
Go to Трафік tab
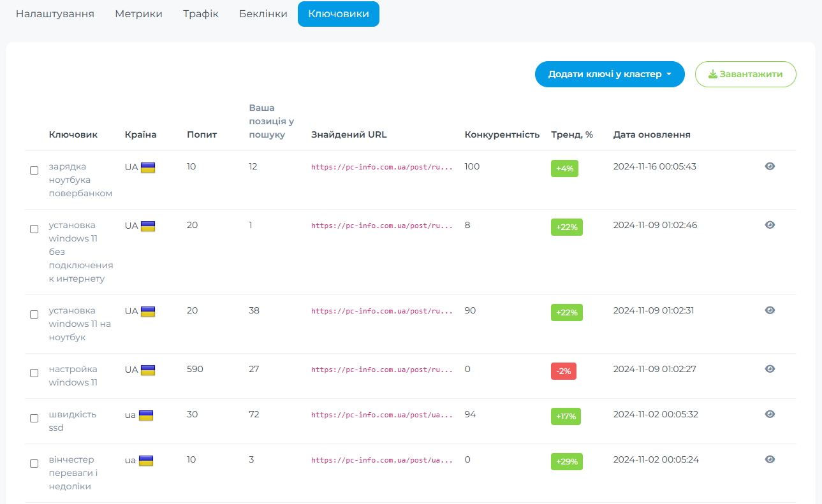pos(200,14)
